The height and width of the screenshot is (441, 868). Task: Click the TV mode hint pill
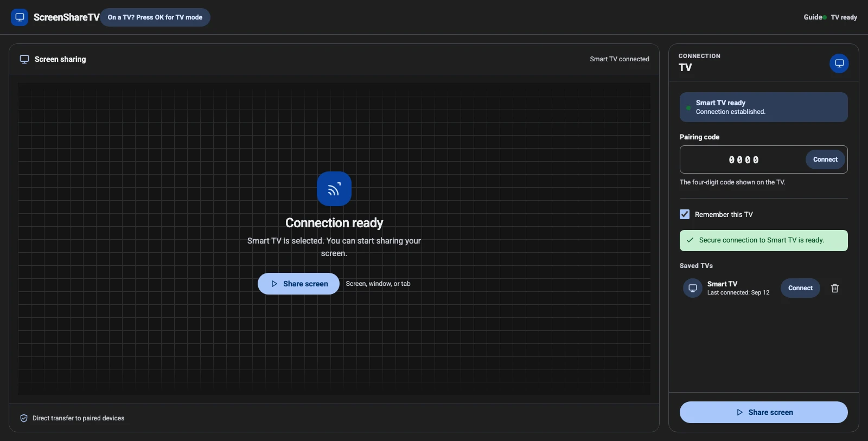tap(155, 17)
